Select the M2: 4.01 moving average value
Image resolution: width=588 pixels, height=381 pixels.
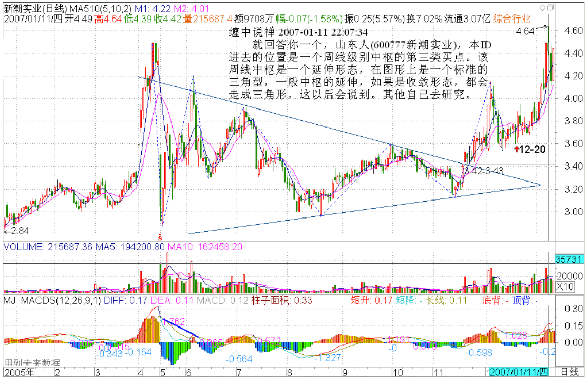click(x=192, y=8)
